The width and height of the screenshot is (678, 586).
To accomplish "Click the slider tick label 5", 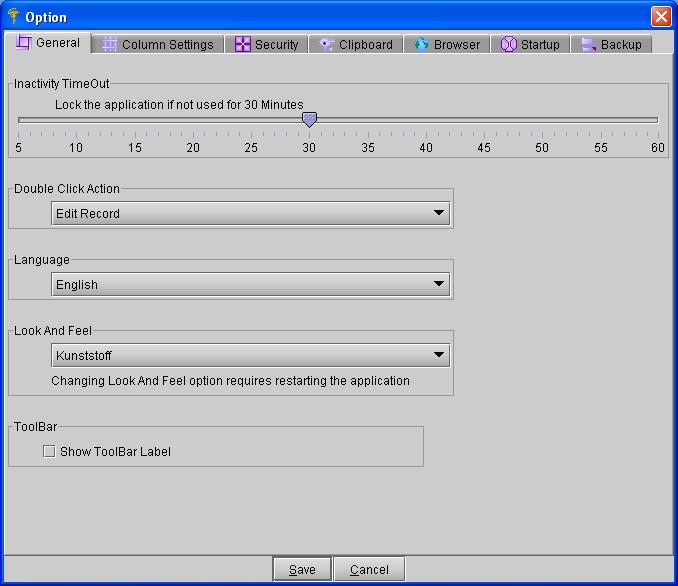I will click(x=18, y=148).
